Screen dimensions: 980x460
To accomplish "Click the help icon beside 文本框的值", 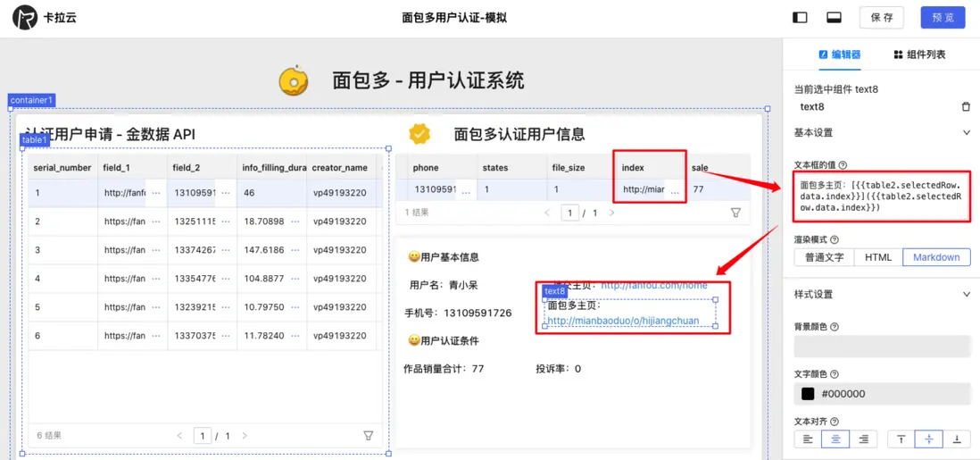I will tap(843, 165).
